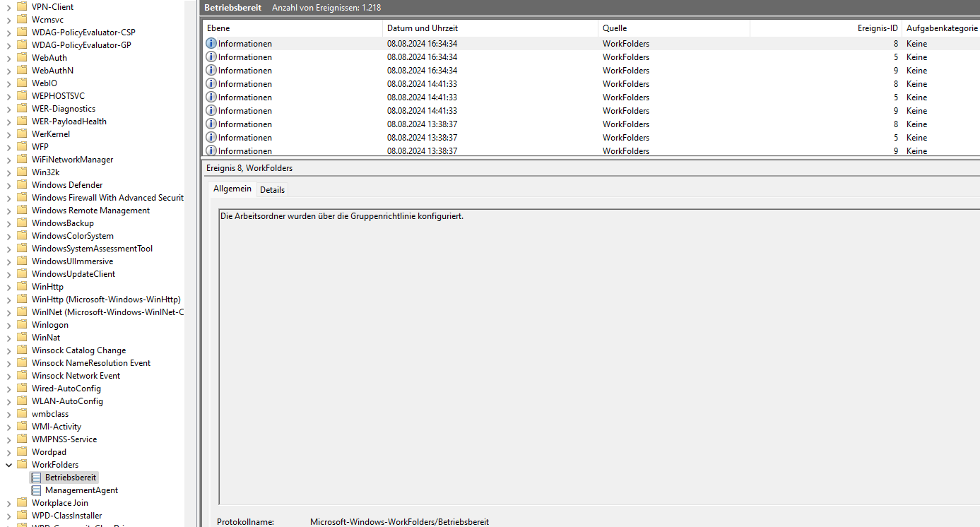Expand the WinNat tree node

[x=8, y=338]
